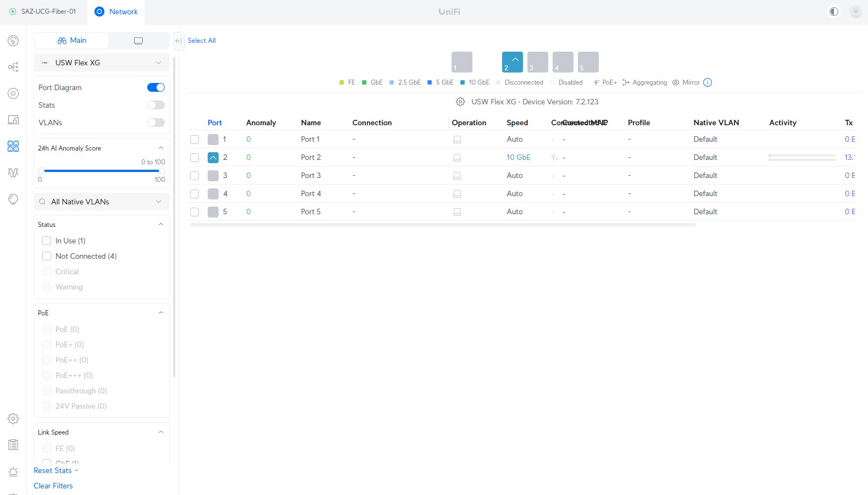Turn off the Port Diagram switch
The image size is (868, 495).
tap(156, 87)
